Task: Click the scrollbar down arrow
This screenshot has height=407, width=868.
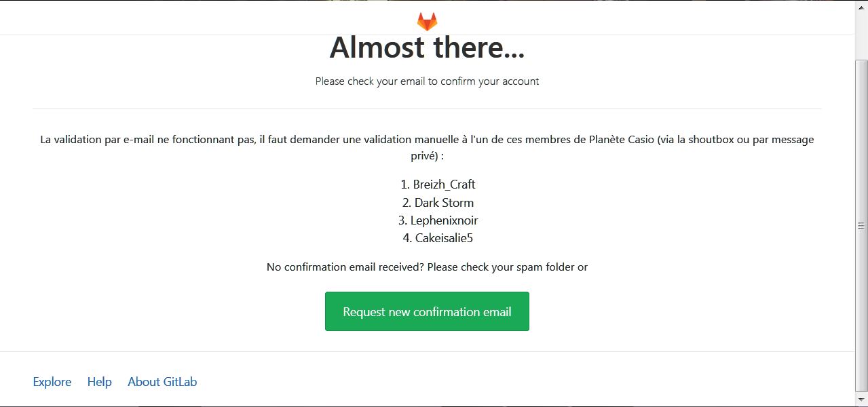Action: 861,400
